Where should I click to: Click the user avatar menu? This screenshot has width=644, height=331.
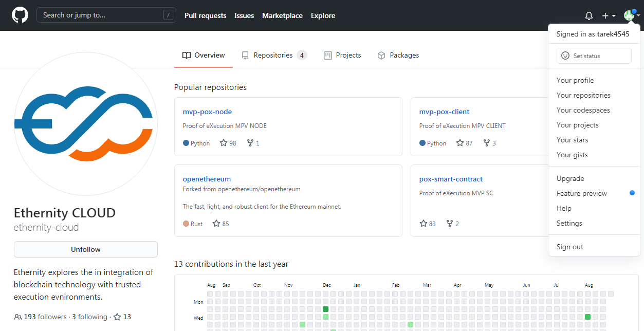632,15
